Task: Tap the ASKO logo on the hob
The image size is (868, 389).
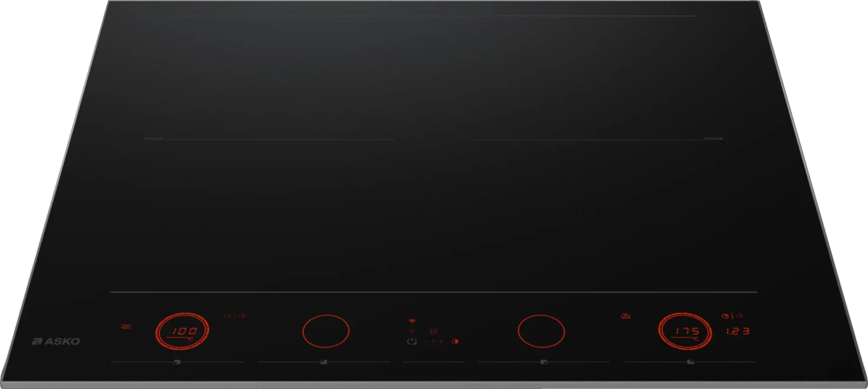Action: click(56, 342)
